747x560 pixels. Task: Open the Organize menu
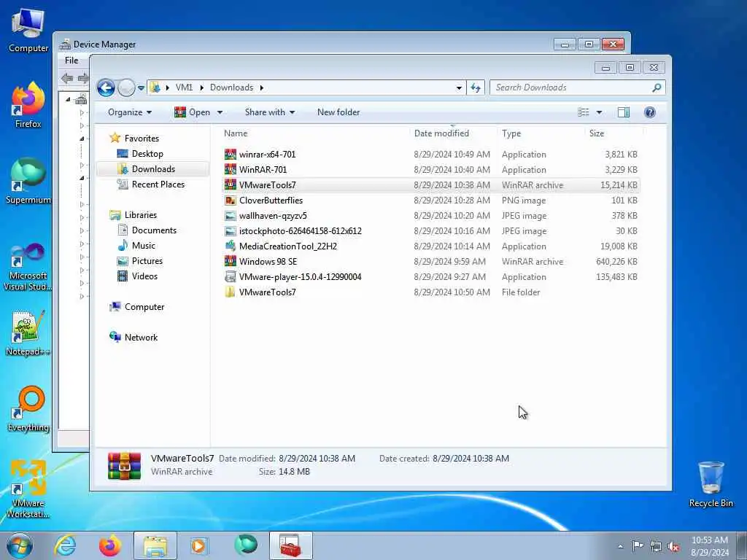(130, 112)
